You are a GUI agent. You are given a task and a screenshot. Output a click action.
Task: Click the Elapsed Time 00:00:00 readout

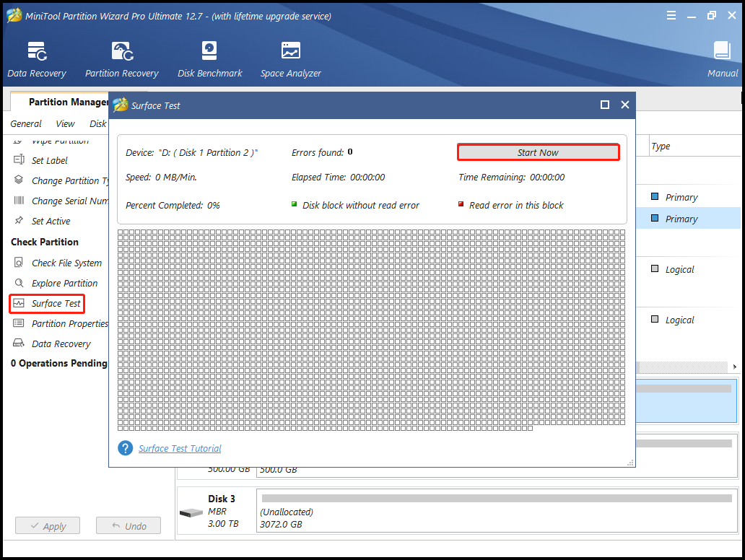(339, 178)
